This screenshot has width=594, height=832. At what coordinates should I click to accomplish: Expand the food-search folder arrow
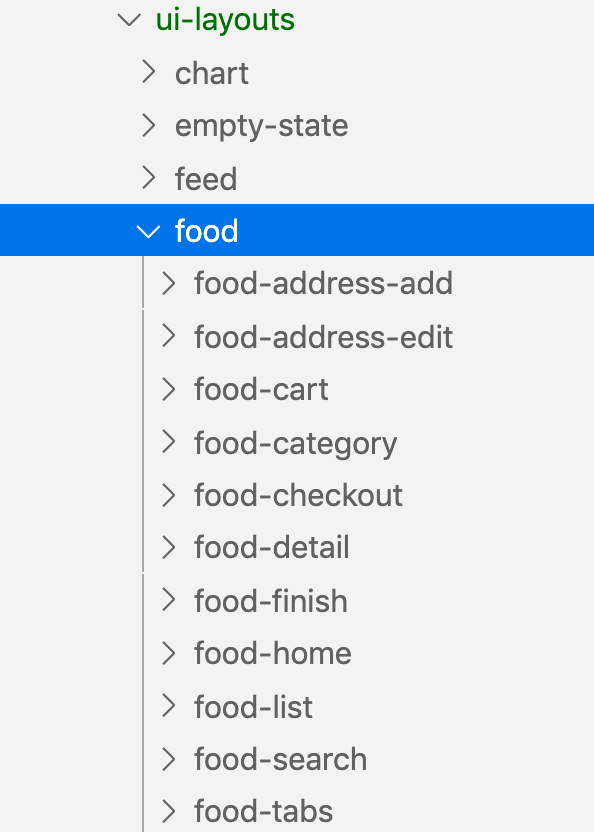tap(168, 759)
